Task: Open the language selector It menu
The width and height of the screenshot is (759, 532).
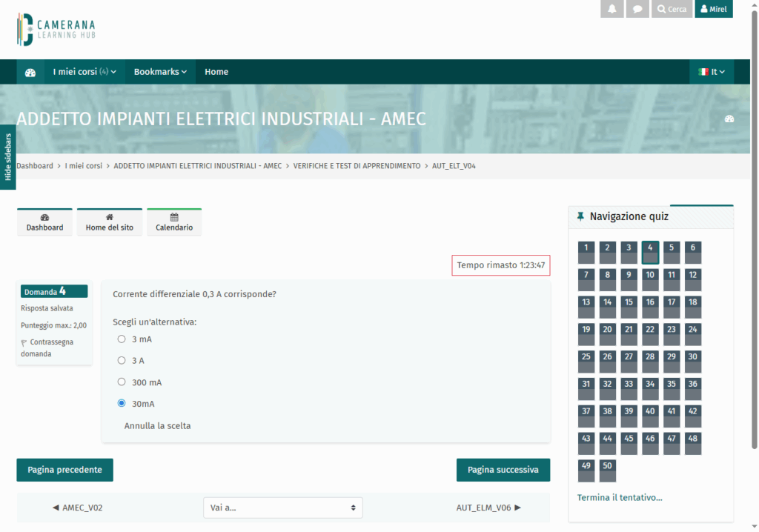Action: [712, 72]
